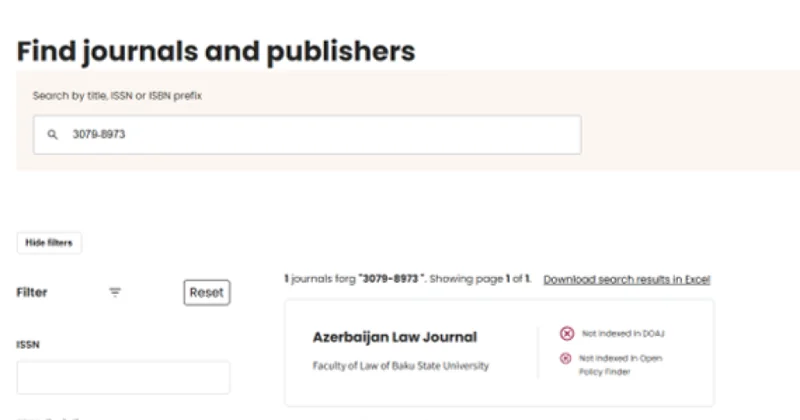The image size is (800, 420).
Task: Focus the search field containing 3079-8973
Action: point(307,135)
